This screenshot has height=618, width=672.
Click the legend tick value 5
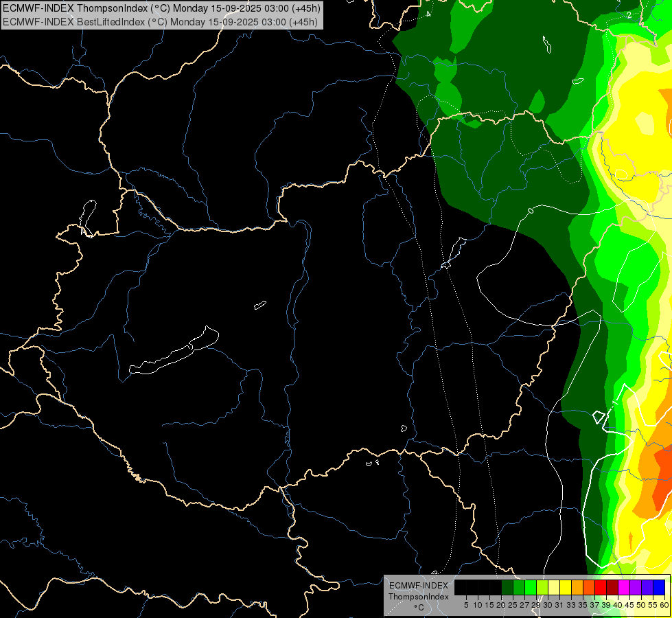[466, 605]
